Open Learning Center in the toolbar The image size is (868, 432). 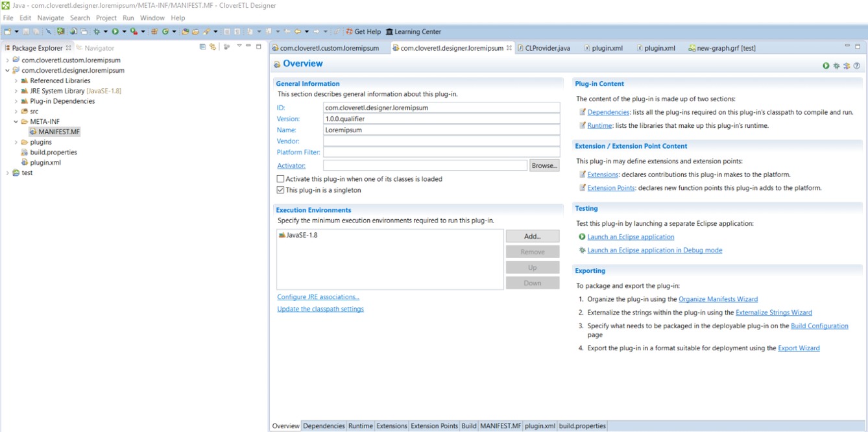[x=413, y=31]
